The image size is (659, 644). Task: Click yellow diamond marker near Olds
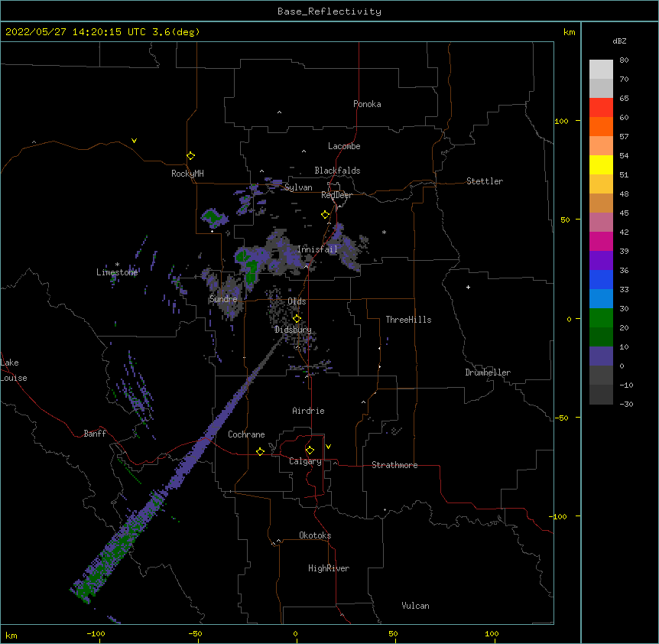[297, 319]
